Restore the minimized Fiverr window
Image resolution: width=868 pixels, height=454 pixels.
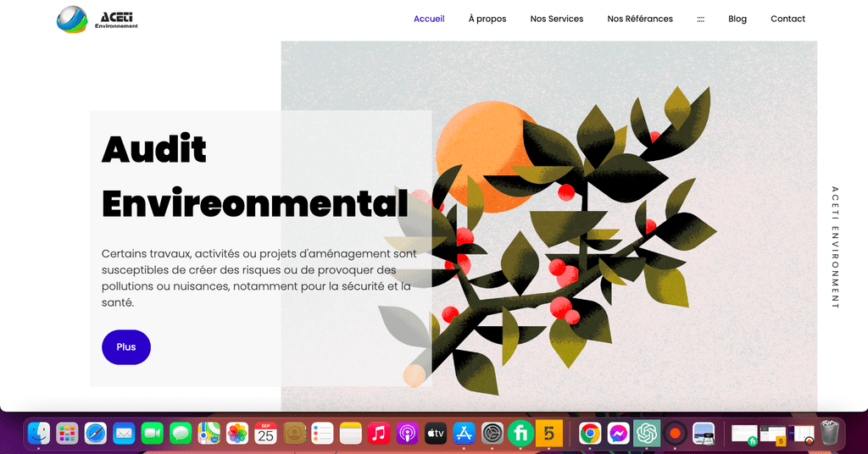[x=744, y=435]
